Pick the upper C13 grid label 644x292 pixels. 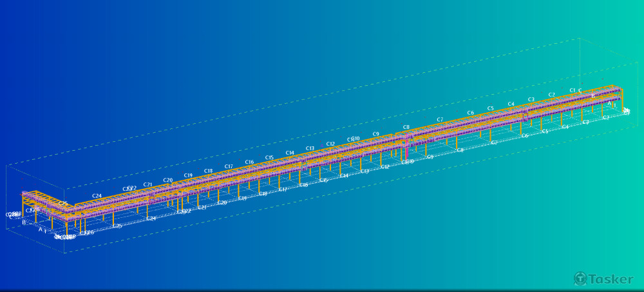(310, 148)
